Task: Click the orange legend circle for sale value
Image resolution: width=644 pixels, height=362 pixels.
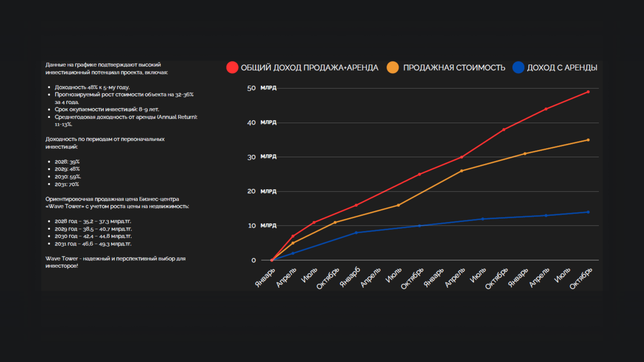Action: (x=392, y=67)
